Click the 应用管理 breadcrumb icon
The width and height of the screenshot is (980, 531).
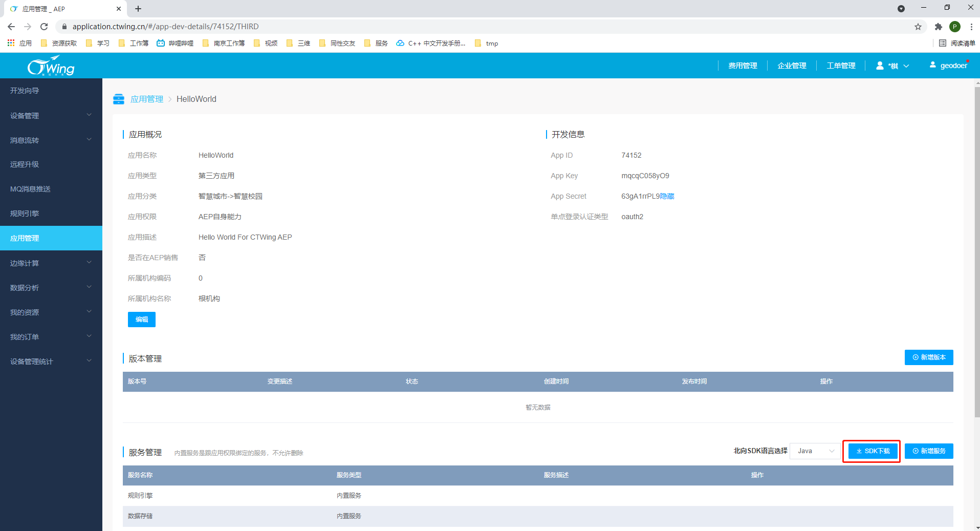coord(119,99)
